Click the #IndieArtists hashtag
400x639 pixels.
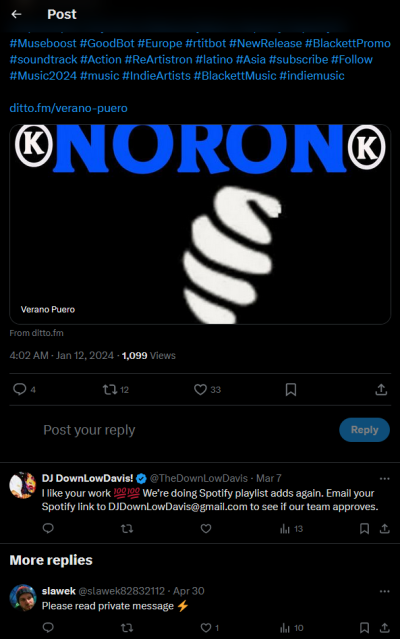click(x=156, y=76)
